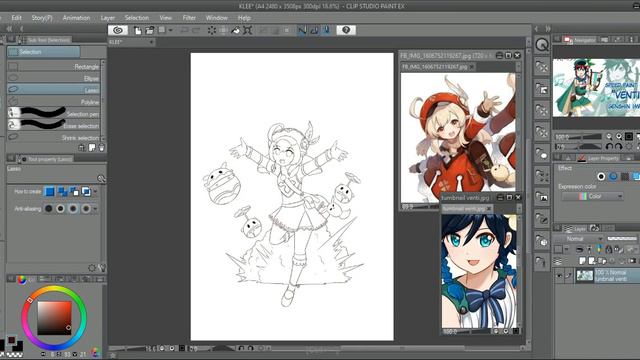
Task: Adjust the Navigator zoom slider at 100.0
Action: 578,136
